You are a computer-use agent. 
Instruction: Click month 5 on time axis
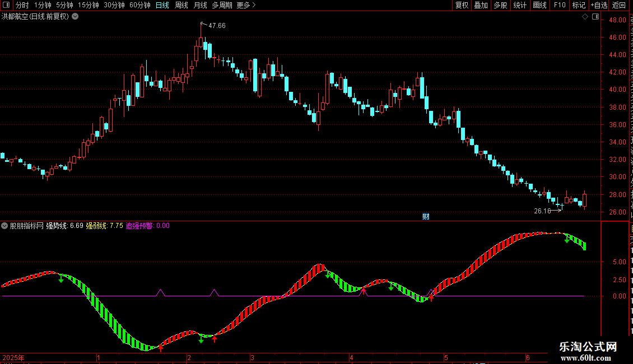click(446, 357)
